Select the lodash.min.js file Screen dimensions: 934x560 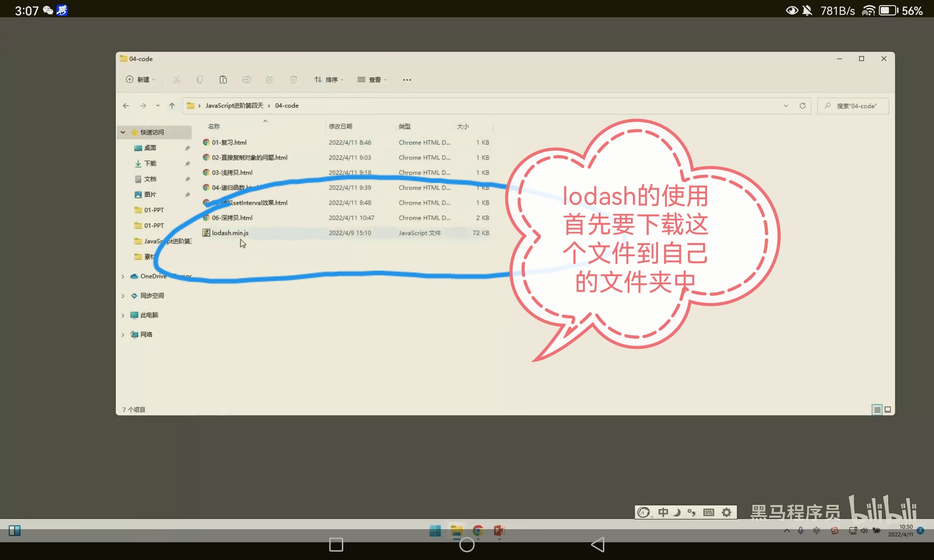click(x=230, y=233)
